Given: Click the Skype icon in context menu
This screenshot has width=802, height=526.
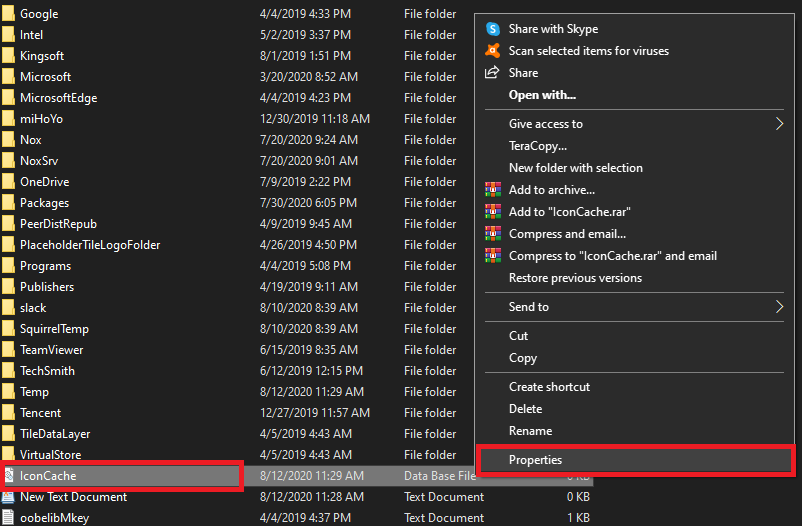Looking at the screenshot, I should (493, 29).
